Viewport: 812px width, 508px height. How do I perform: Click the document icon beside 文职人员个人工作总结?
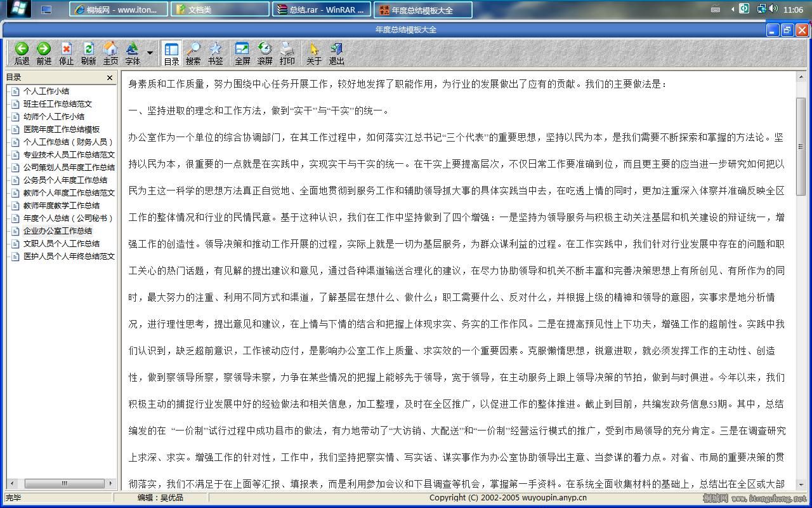coord(15,243)
